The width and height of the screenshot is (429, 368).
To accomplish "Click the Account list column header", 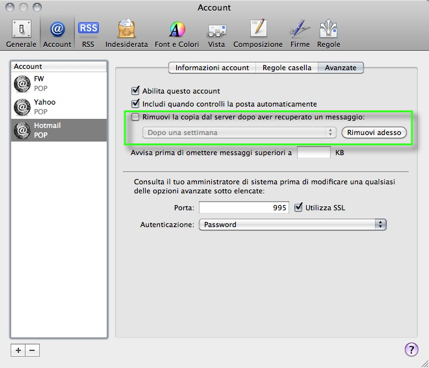I will (x=59, y=66).
